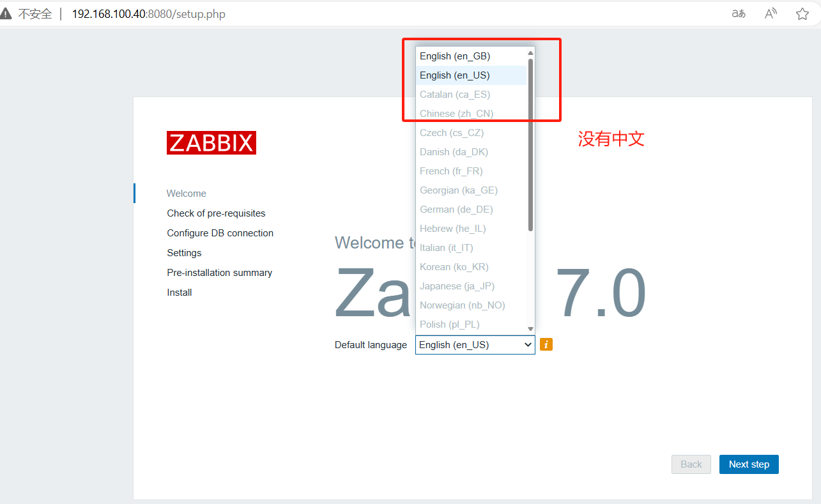Open the Default language dropdown

pyautogui.click(x=475, y=345)
